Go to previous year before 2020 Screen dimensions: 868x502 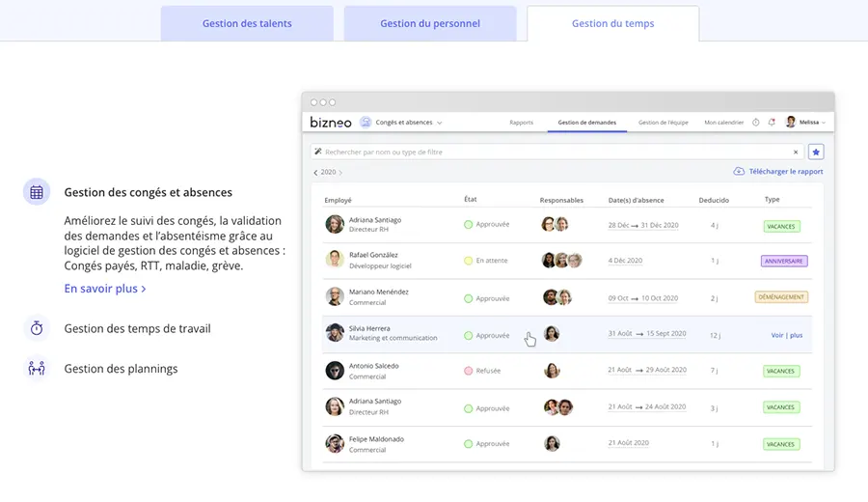tap(315, 172)
